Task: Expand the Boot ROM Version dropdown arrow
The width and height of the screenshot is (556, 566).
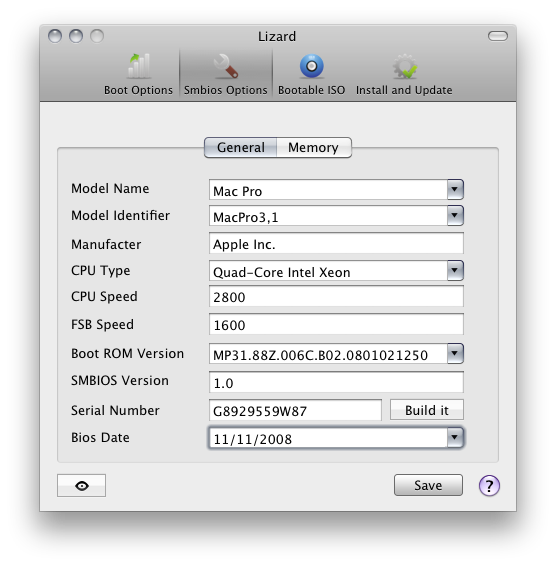Action: 455,353
